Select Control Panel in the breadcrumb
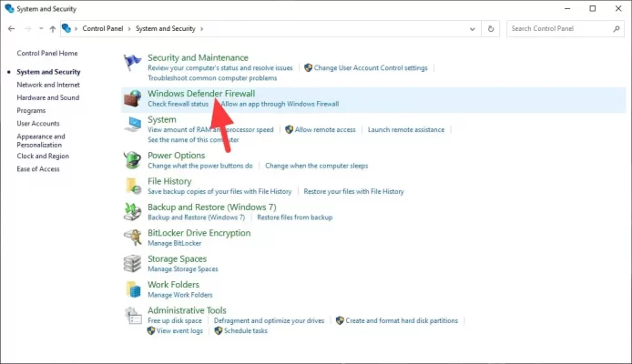Screen dimensions: 632x364 click(x=103, y=28)
